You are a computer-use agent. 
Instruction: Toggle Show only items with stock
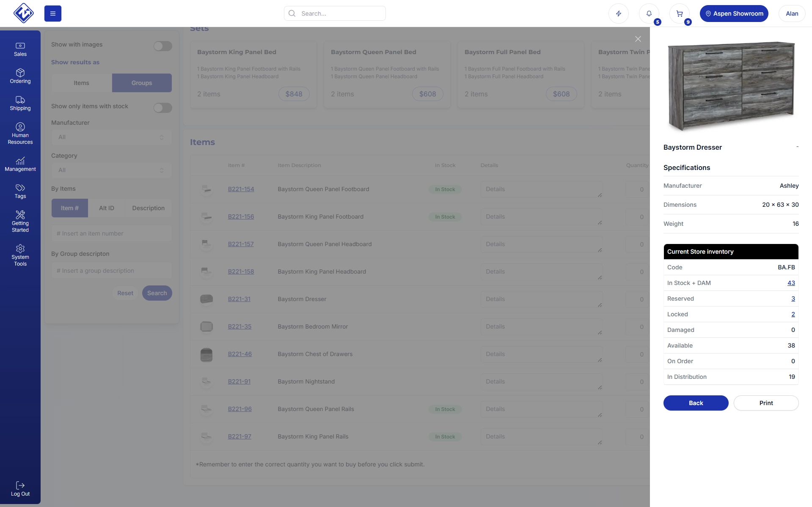pos(162,108)
